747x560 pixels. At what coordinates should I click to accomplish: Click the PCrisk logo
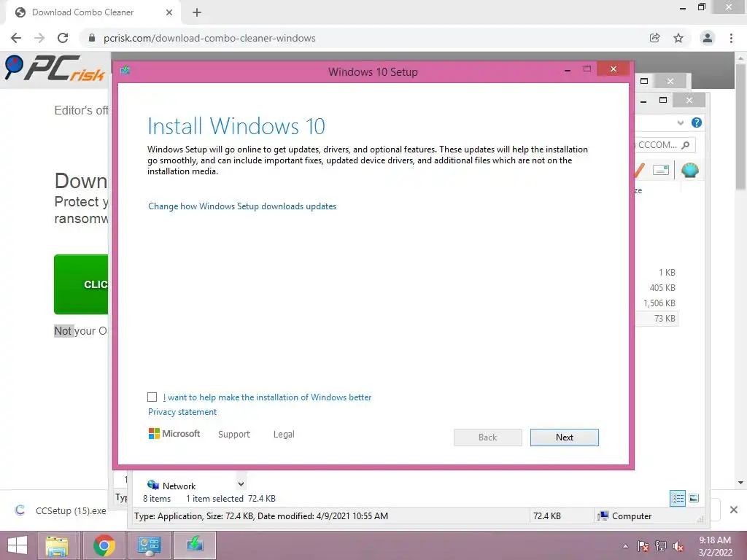(55, 69)
